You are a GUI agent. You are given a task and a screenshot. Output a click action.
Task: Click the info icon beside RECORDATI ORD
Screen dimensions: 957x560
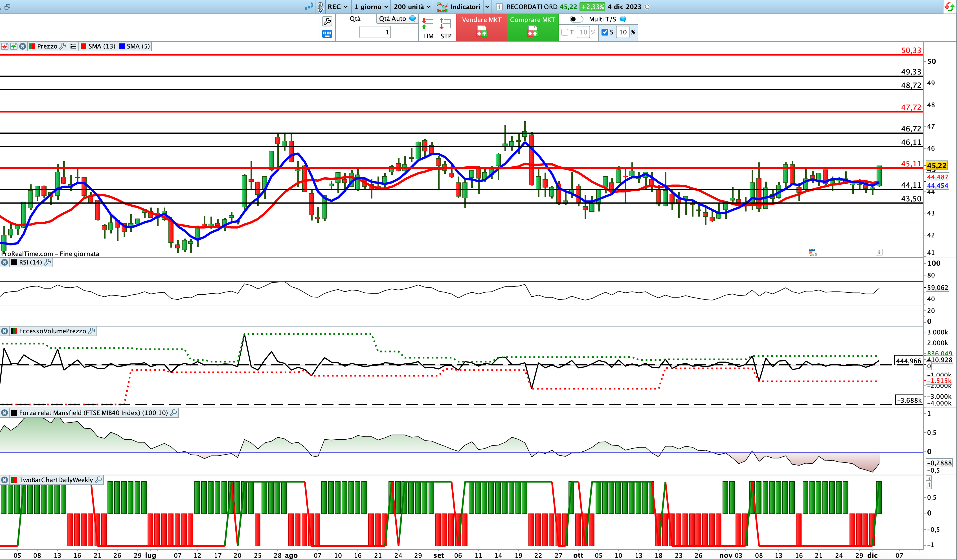click(499, 7)
